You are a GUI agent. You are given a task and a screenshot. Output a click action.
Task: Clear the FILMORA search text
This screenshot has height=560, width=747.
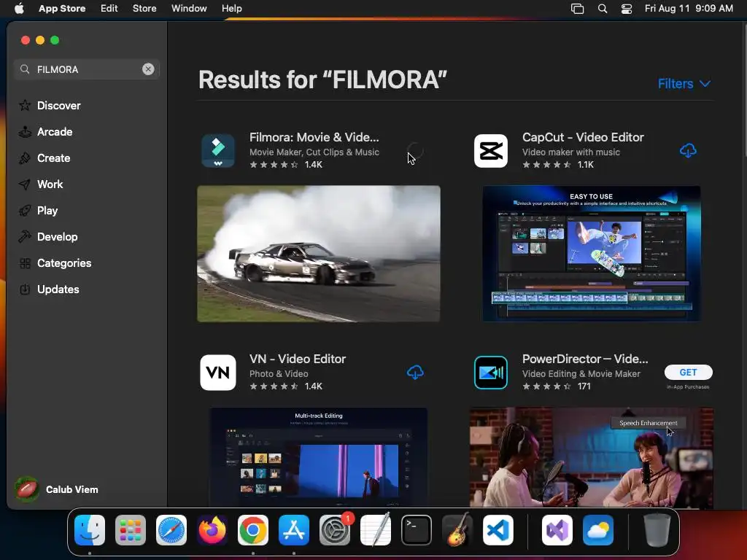[x=148, y=69]
